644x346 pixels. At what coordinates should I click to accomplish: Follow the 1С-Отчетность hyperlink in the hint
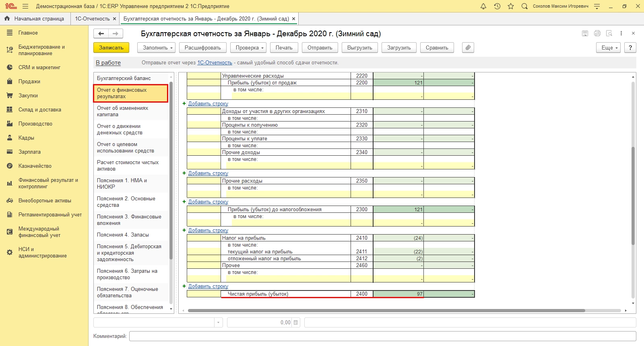215,63
